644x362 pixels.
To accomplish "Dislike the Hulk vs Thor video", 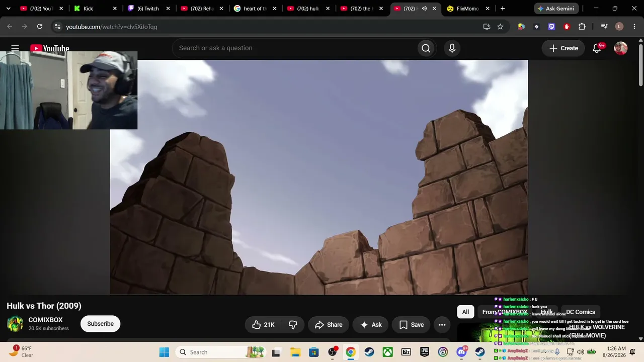I will click(293, 325).
